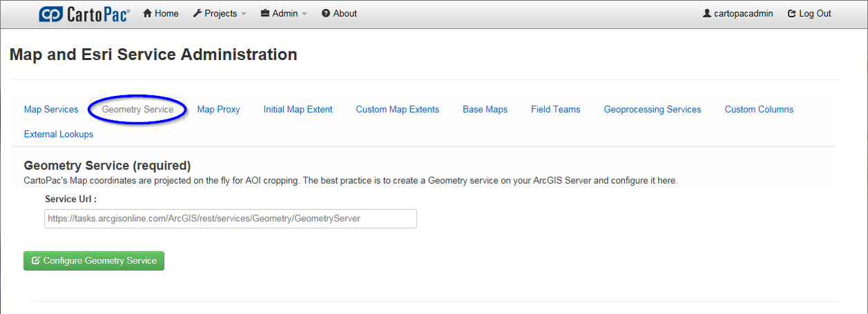Image resolution: width=868 pixels, height=314 pixels.
Task: Click the CartoPac logo
Action: pos(84,14)
